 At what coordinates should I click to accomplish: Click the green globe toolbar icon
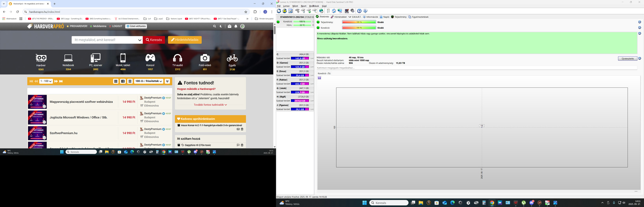click(x=321, y=11)
